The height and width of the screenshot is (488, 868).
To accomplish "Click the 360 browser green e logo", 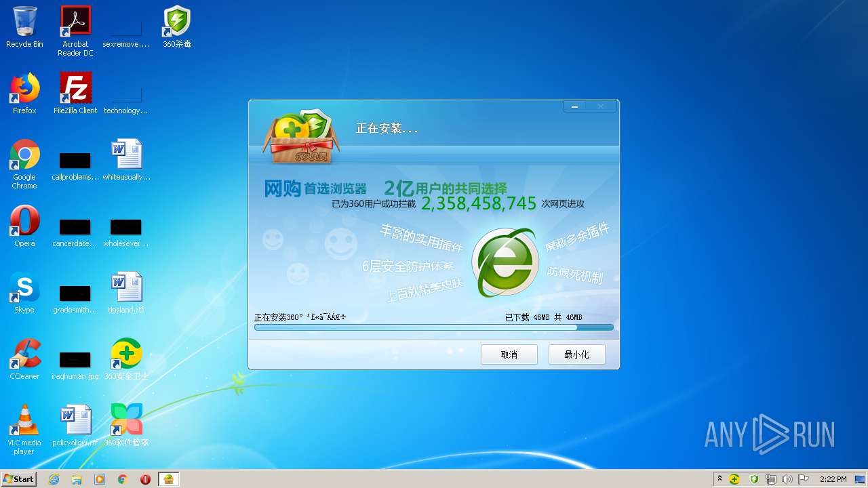I will click(505, 262).
